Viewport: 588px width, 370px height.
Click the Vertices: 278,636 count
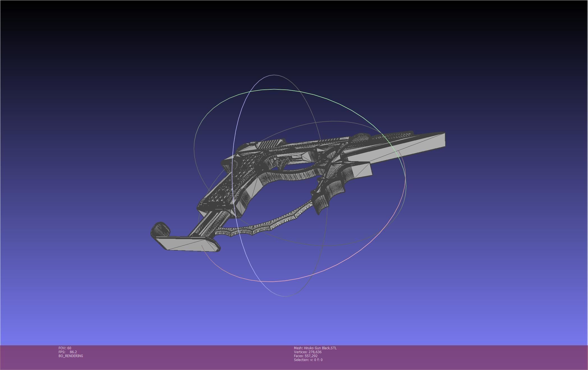coord(307,352)
